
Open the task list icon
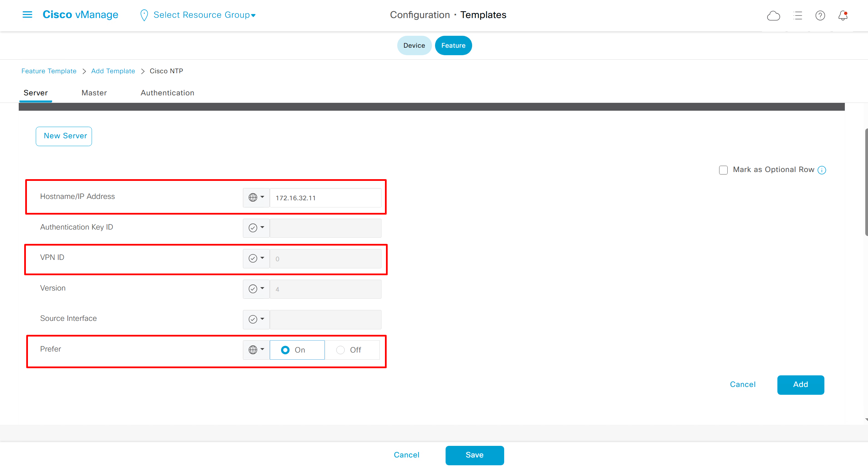pos(797,16)
